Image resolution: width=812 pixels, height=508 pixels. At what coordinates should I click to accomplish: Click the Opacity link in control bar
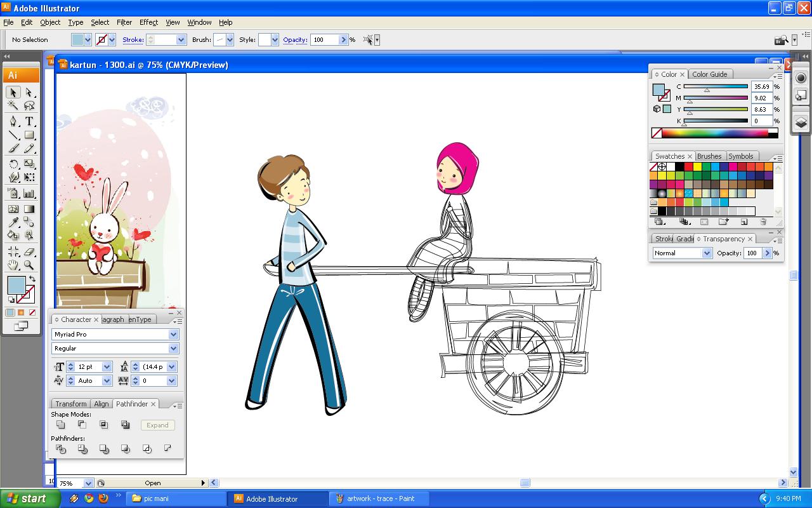click(x=295, y=39)
